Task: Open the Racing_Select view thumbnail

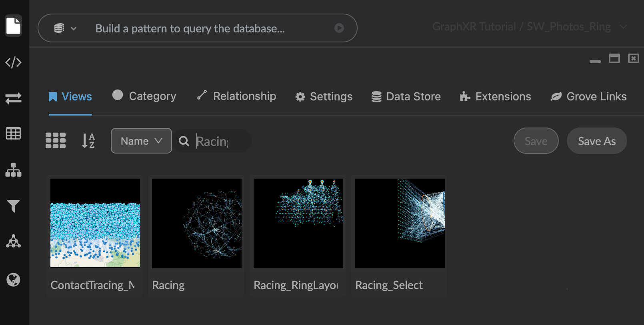Action: pos(400,223)
